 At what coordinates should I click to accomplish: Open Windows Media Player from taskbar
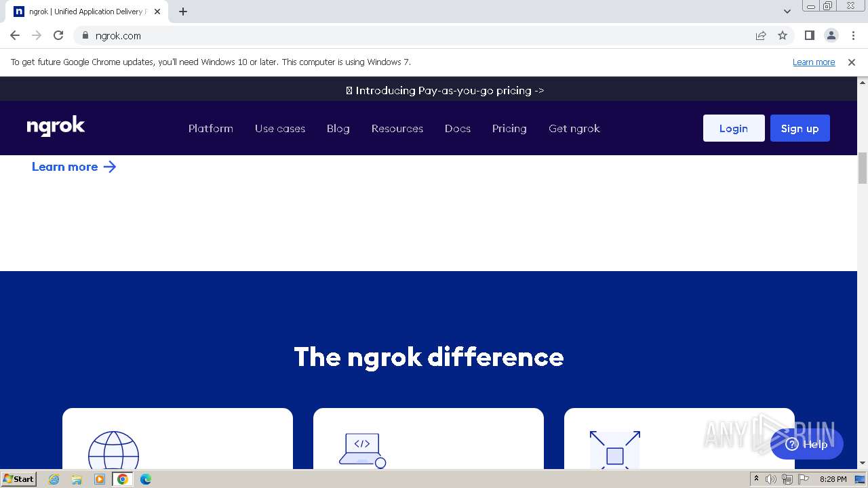[100, 479]
